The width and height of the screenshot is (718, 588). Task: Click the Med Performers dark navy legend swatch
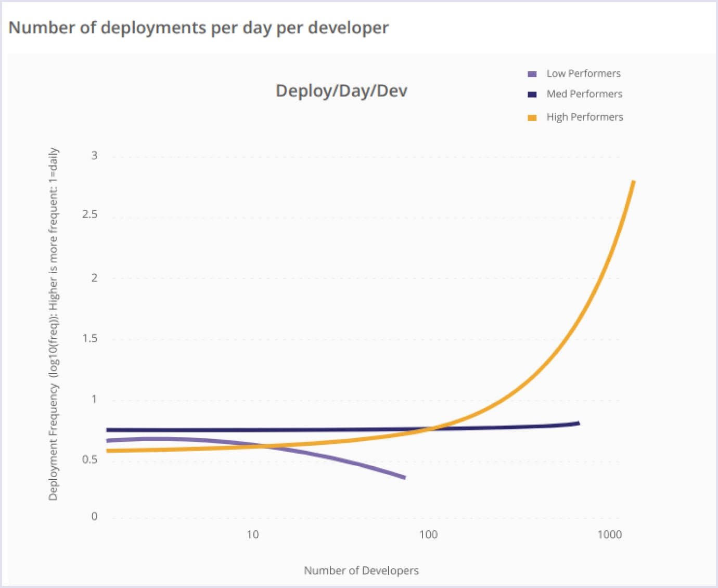pyautogui.click(x=532, y=94)
